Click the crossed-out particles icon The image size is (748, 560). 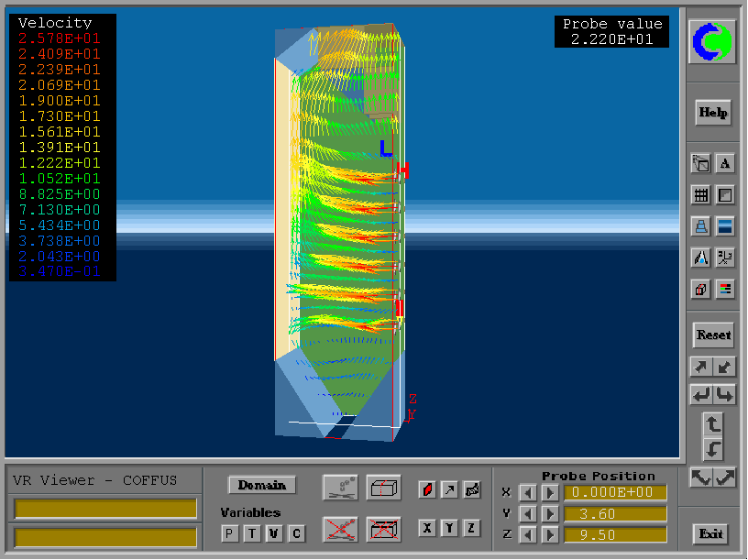coord(340,529)
